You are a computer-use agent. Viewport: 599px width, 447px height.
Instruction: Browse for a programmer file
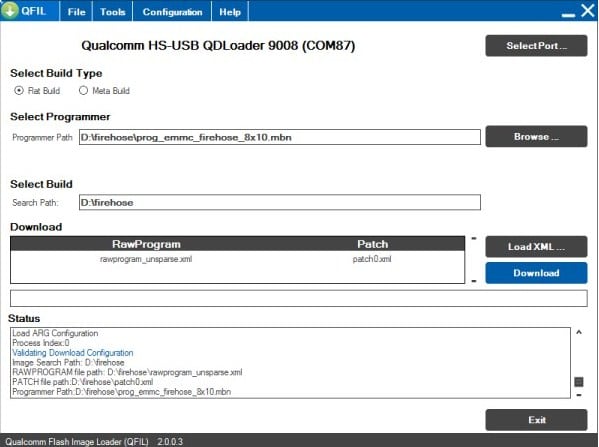point(536,136)
